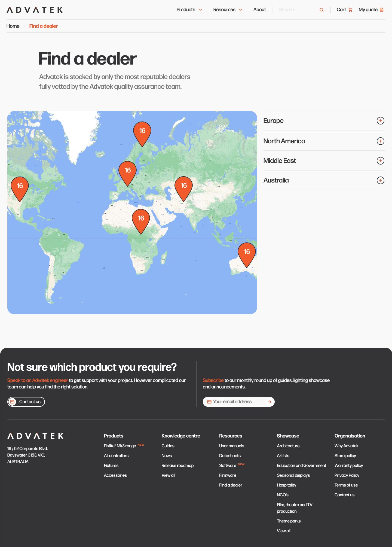392x547 pixels.
Task: Submit email with the arrow icon
Action: point(270,402)
